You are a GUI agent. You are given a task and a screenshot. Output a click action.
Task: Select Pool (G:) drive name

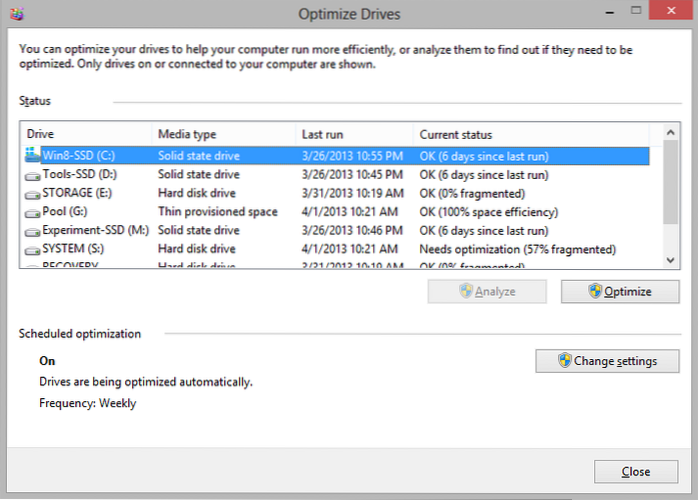(x=65, y=211)
